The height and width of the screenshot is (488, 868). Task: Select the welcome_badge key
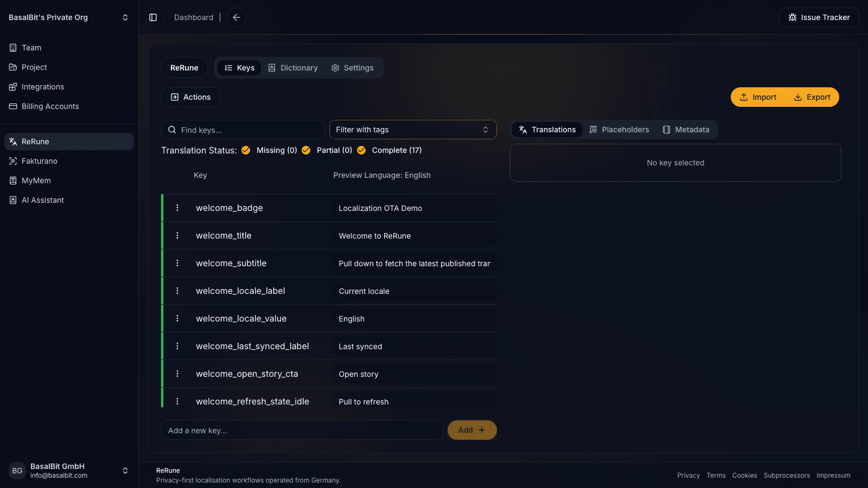(x=229, y=208)
